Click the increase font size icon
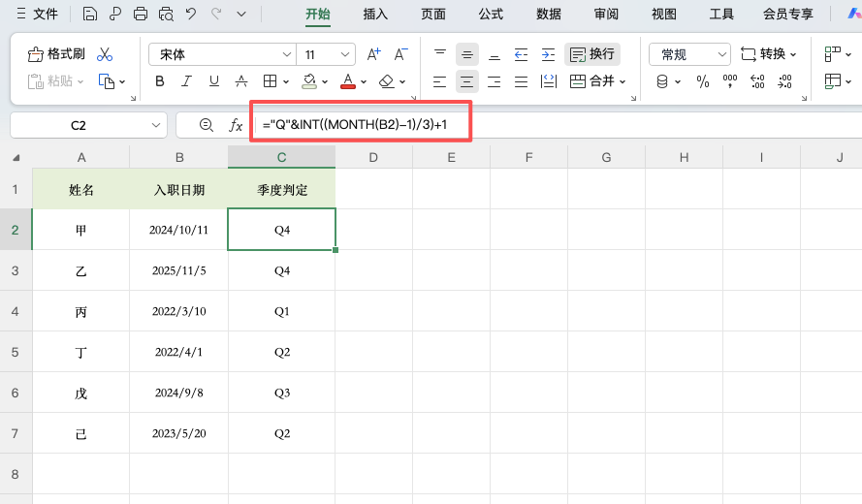This screenshot has height=504, width=862. [x=374, y=54]
